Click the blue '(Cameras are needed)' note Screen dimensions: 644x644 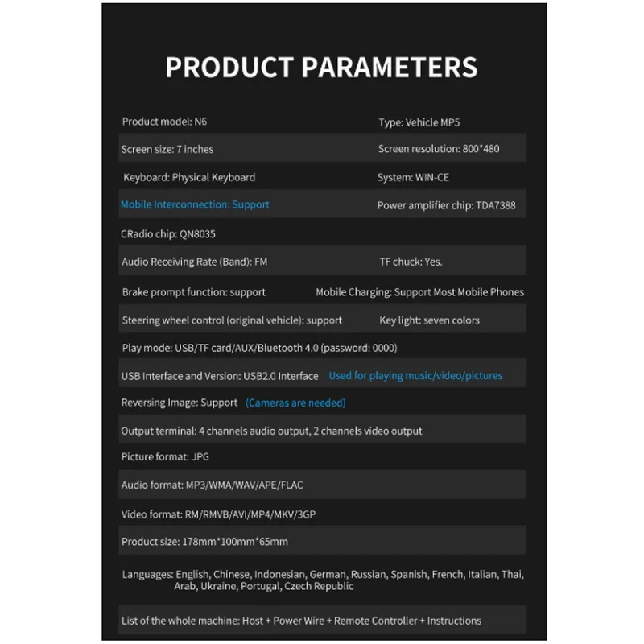point(295,402)
